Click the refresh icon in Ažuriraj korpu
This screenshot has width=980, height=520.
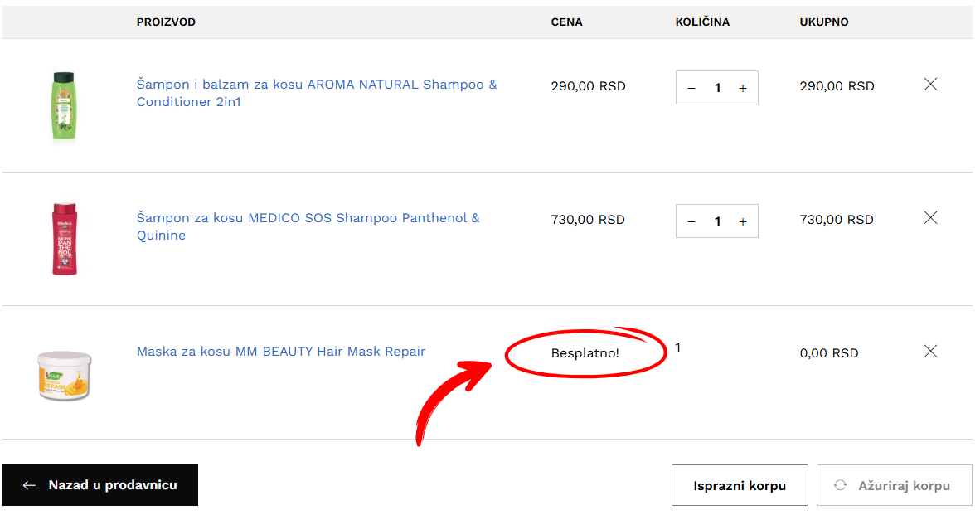pyautogui.click(x=840, y=485)
